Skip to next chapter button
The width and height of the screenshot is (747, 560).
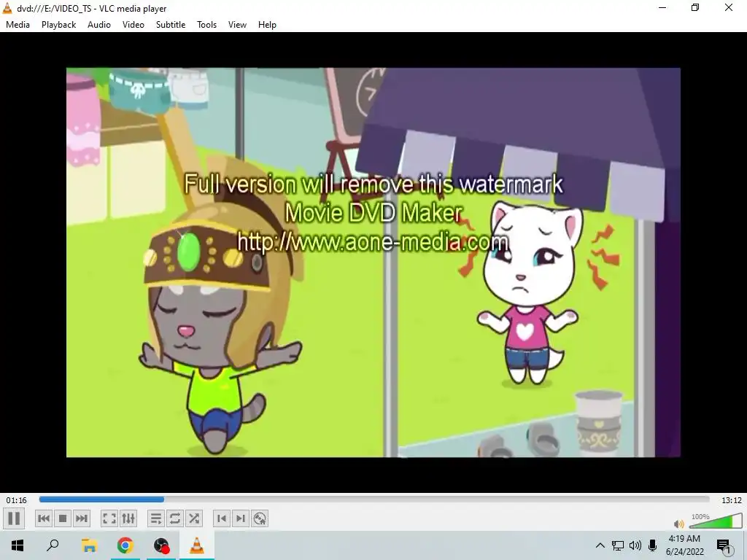click(82, 518)
